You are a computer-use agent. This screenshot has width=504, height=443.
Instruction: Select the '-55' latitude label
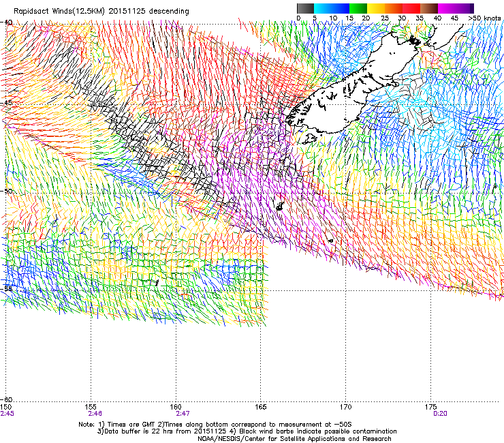coord(7,288)
